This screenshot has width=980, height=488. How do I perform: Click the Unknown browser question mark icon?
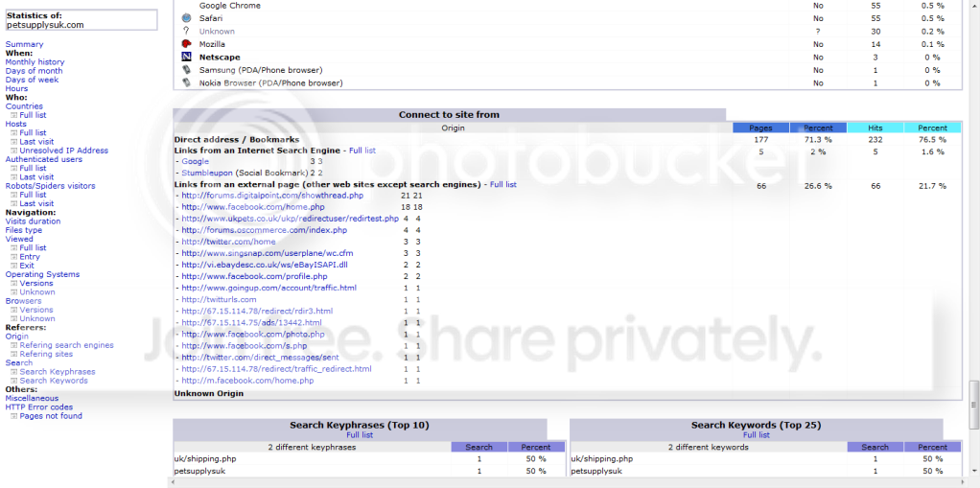(186, 32)
